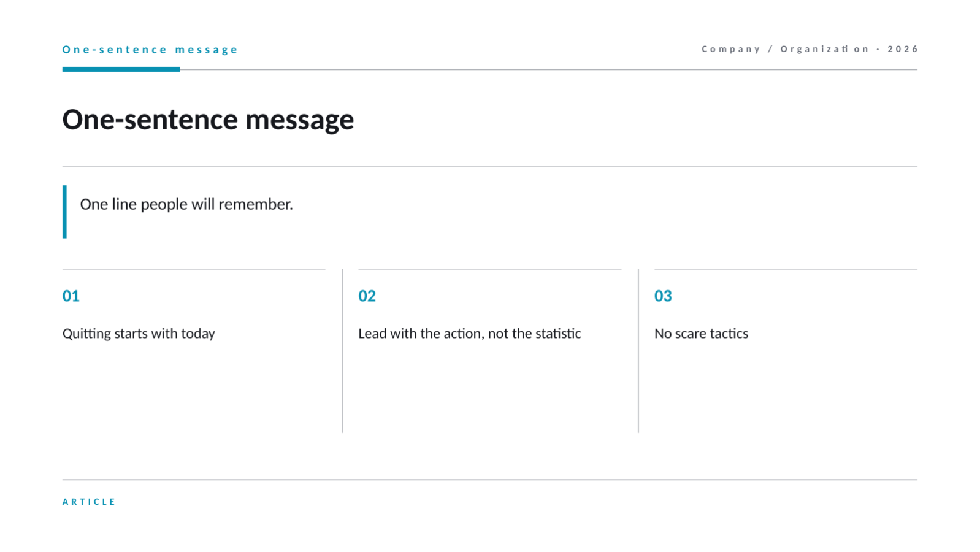980x552 pixels.
Task: Click the number '01' label
Action: pyautogui.click(x=71, y=296)
